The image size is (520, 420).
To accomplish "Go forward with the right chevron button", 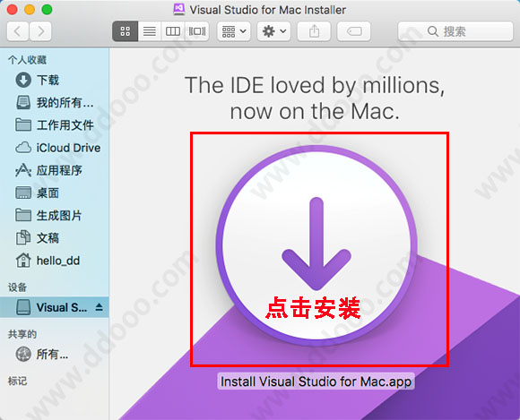I will (40, 31).
